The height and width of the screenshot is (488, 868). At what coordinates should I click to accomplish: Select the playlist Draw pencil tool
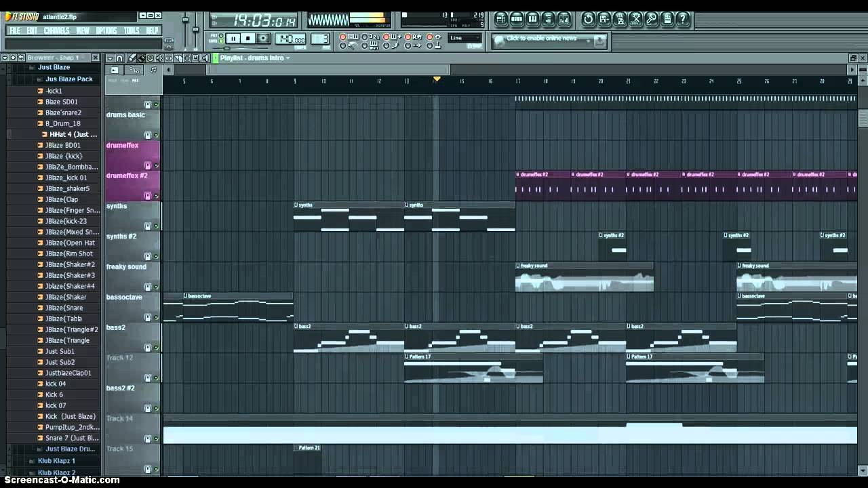pos(132,58)
